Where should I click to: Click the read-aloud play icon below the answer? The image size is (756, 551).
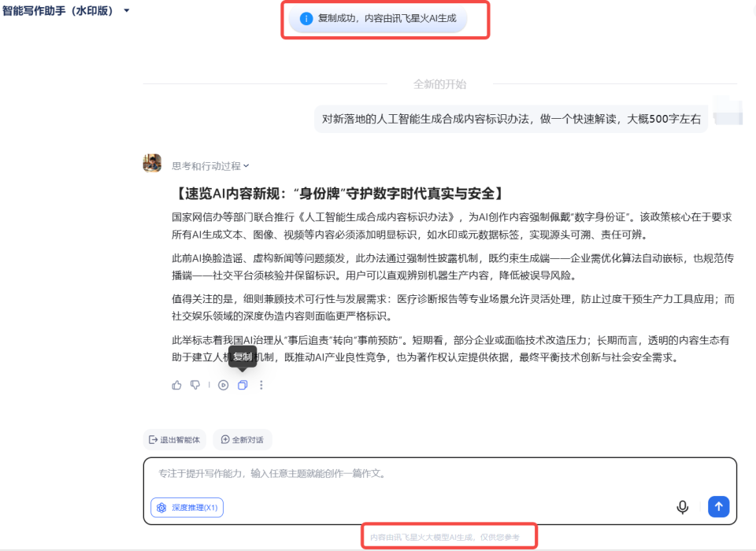point(224,385)
